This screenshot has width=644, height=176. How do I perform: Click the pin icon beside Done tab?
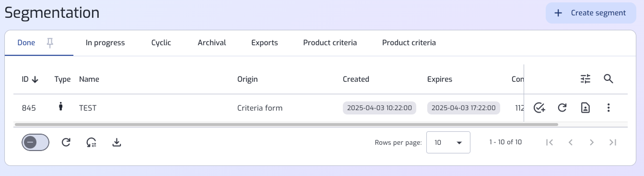tap(50, 43)
